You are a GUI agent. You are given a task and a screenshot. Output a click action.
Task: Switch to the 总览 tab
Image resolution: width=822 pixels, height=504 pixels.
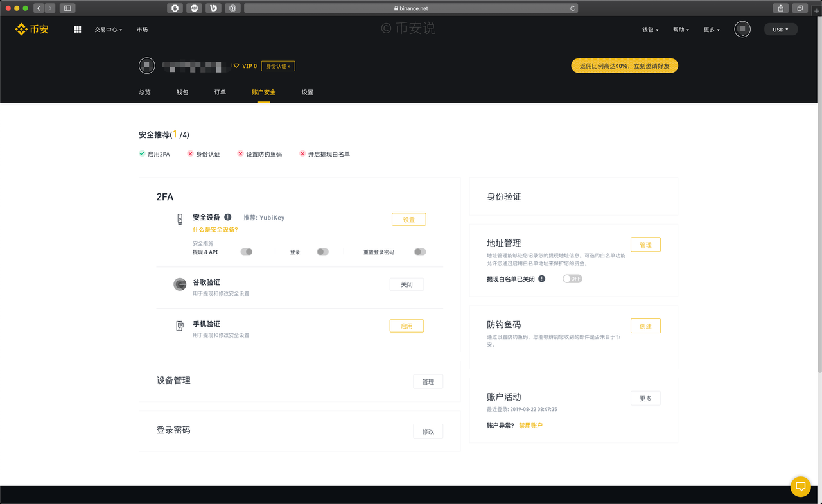click(144, 92)
